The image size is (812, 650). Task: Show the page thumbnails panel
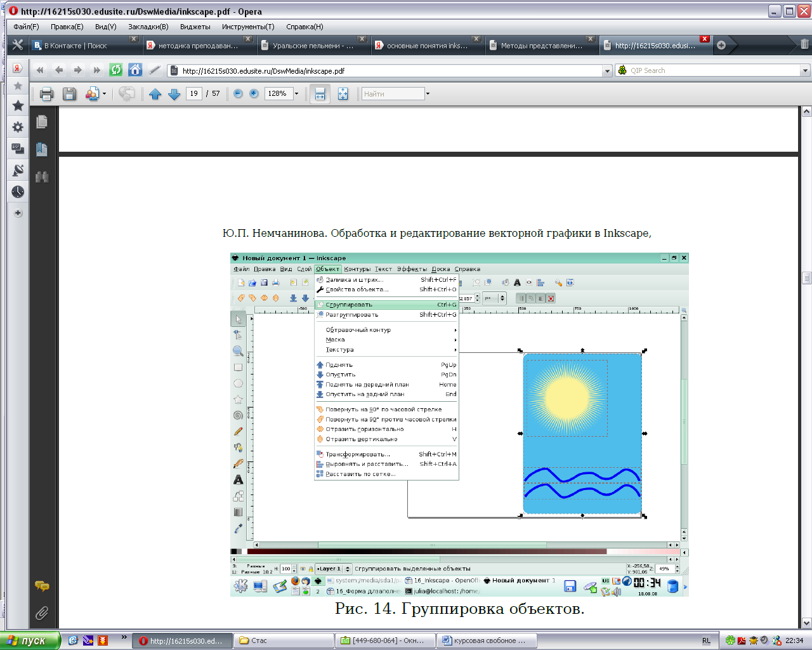coord(42,121)
